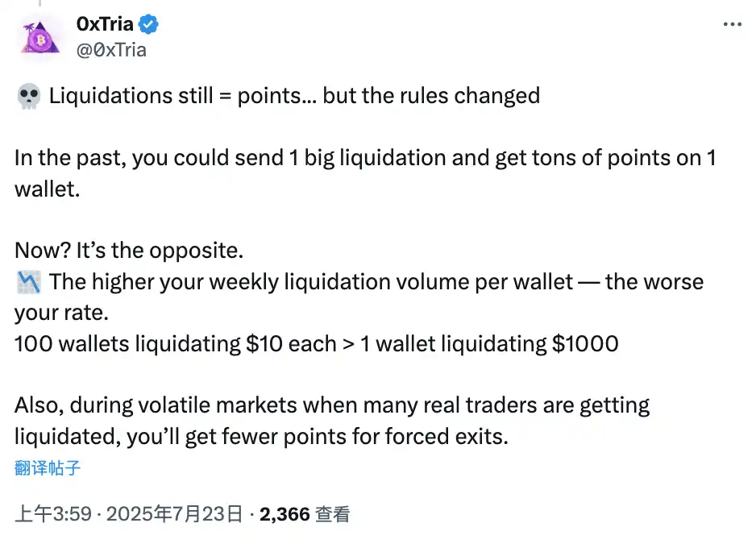Open the three-dot more options menu
The image size is (756, 548).
[x=732, y=25]
